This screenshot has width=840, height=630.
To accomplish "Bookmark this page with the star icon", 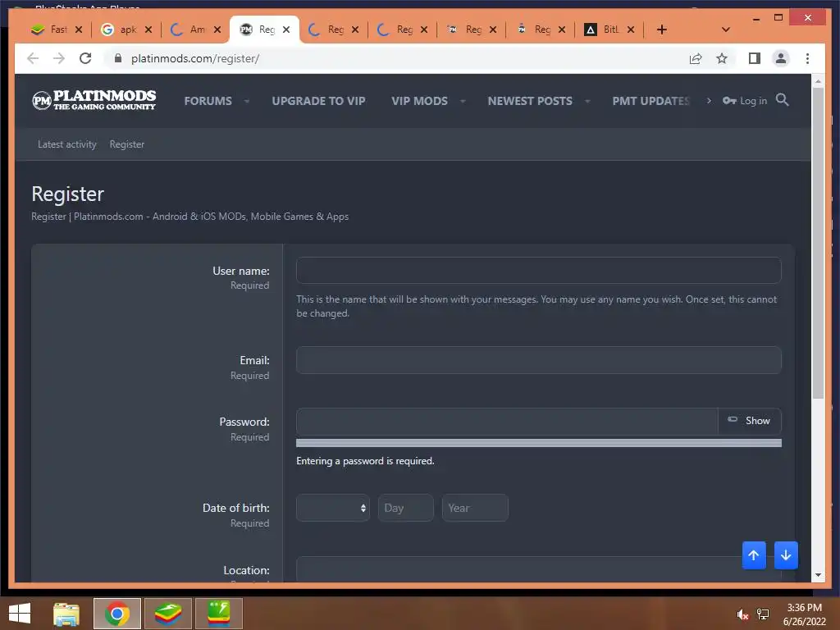I will pos(722,58).
